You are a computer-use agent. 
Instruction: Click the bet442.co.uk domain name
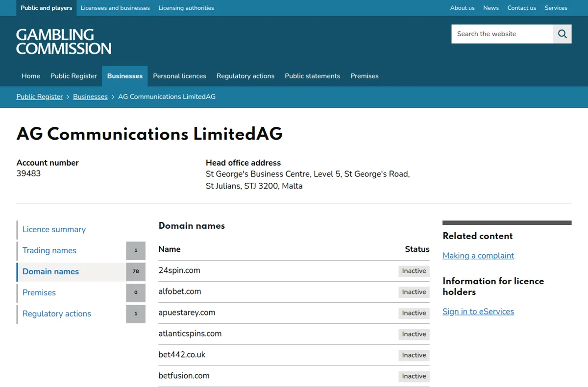point(182,355)
